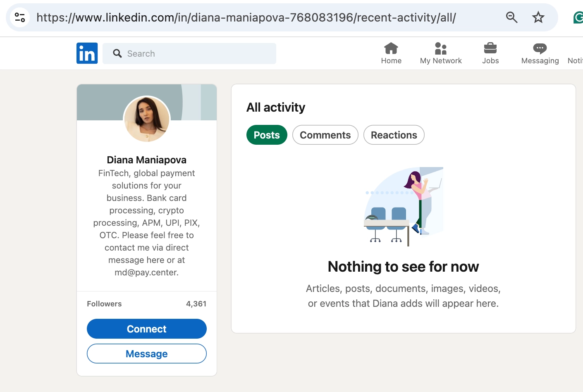
Task: View Diana Maniapova's profile photo
Action: point(146,119)
